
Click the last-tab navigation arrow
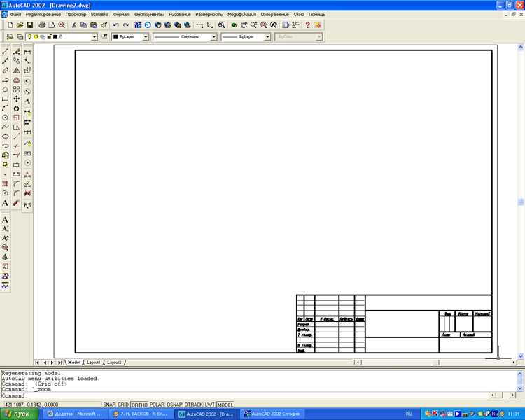(59, 363)
